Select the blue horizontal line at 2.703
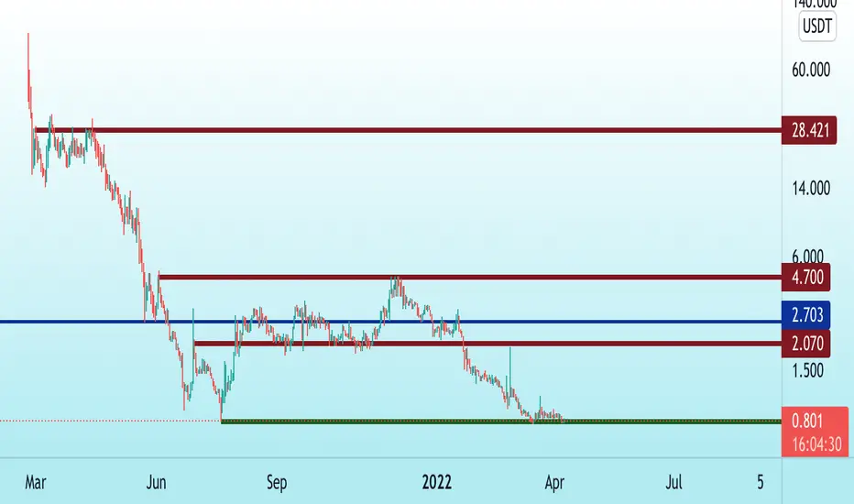The image size is (854, 504). point(390,322)
